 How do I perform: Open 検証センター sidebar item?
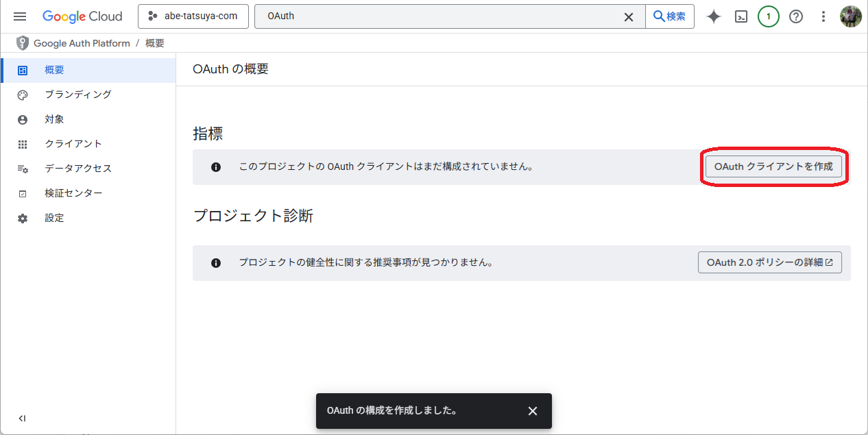click(73, 193)
